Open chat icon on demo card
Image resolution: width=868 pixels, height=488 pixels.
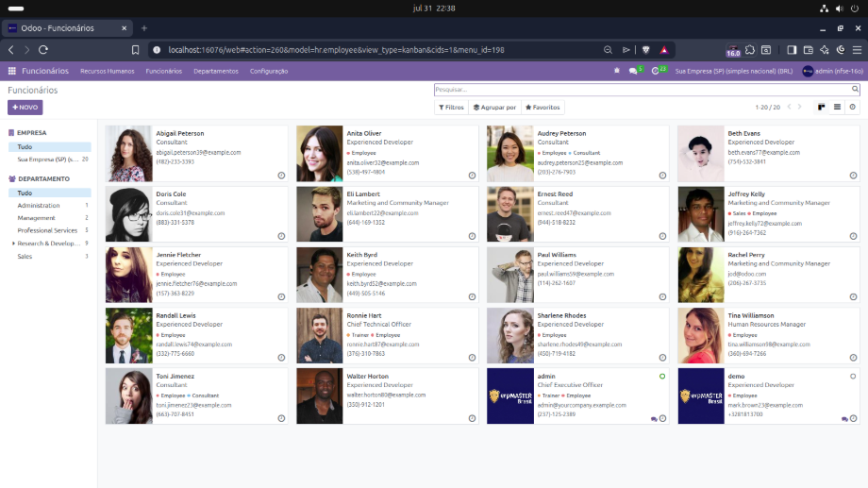point(844,419)
